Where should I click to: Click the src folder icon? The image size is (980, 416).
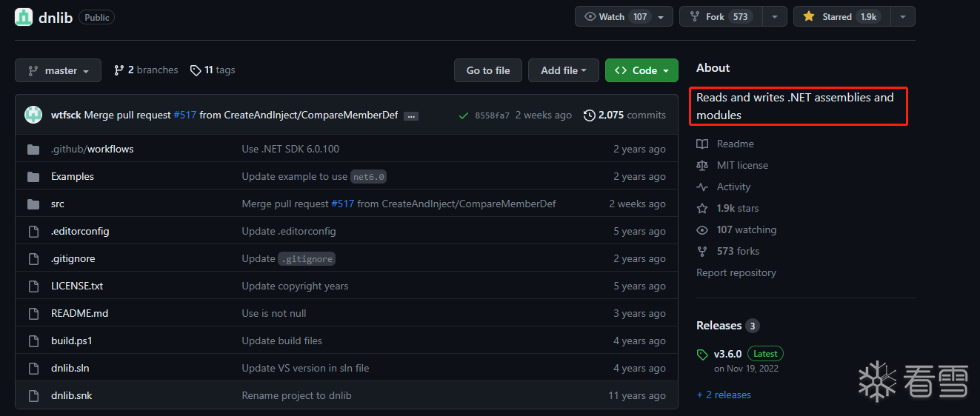[33, 204]
